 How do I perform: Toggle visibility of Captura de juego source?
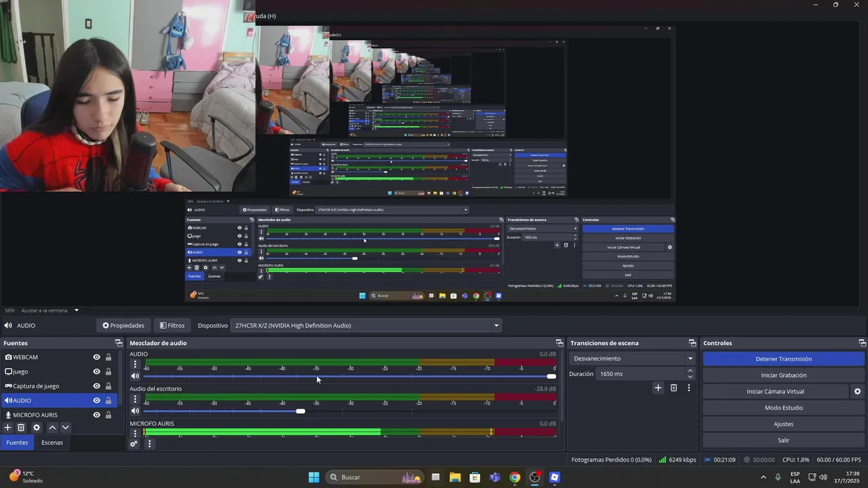(96, 386)
